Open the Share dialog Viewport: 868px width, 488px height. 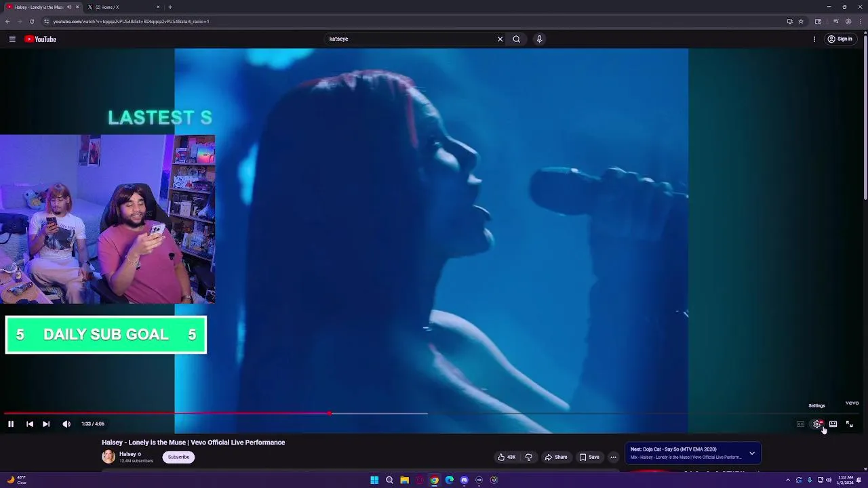coord(556,457)
